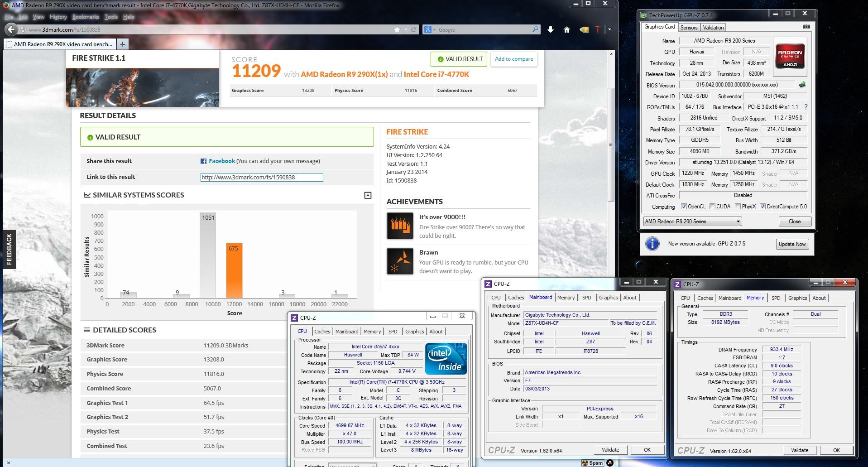Open the Tools menu in Firefox
This screenshot has height=467, width=868.
pos(111,17)
